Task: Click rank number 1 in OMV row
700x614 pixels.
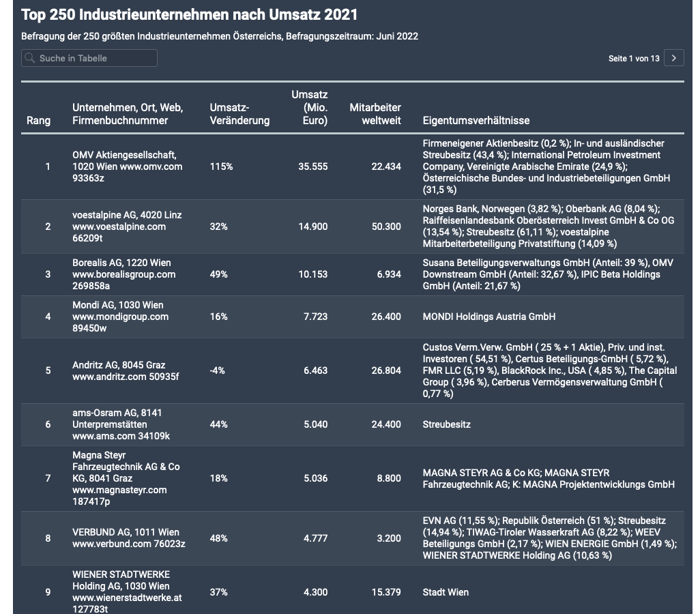Action: click(x=48, y=166)
